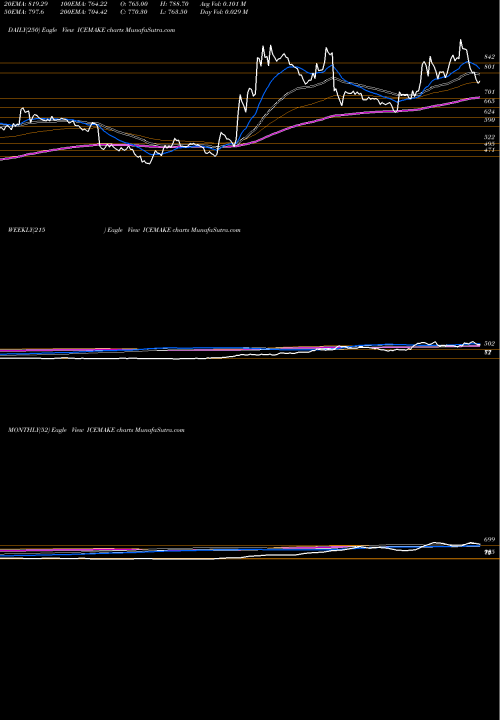Click the 701 price level label
The height and width of the screenshot is (720, 500).
pos(489,92)
